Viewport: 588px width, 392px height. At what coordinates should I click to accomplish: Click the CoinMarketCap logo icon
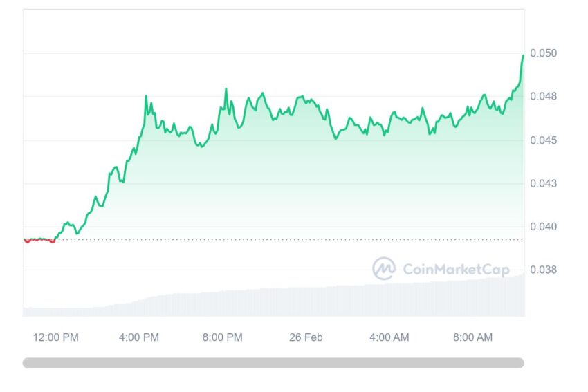coord(384,268)
